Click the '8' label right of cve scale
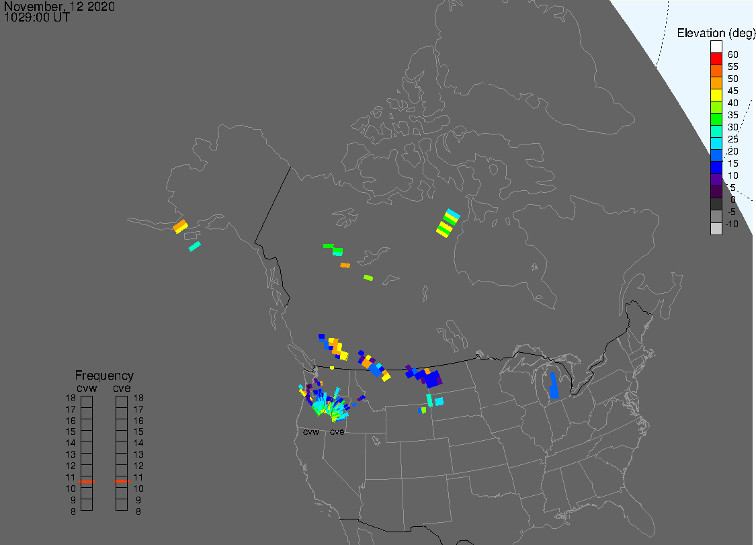Image resolution: width=756 pixels, height=545 pixels. click(138, 511)
